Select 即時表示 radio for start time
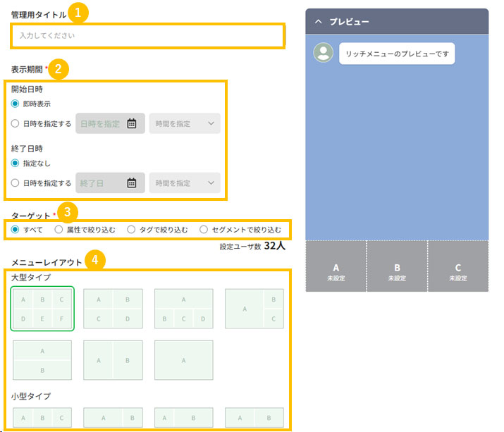Image resolution: width=504 pixels, height=432 pixels. pyautogui.click(x=16, y=104)
